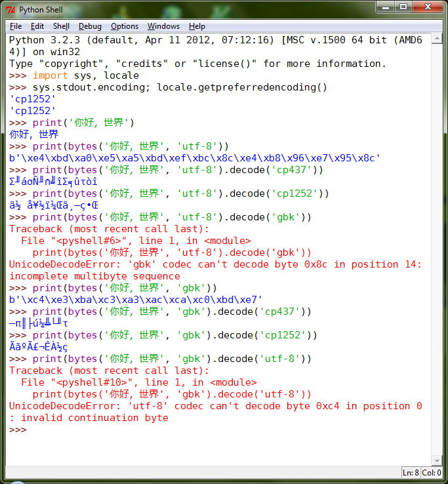Click the Col: 0 status indicator
The height and width of the screenshot is (484, 448).
(432, 473)
